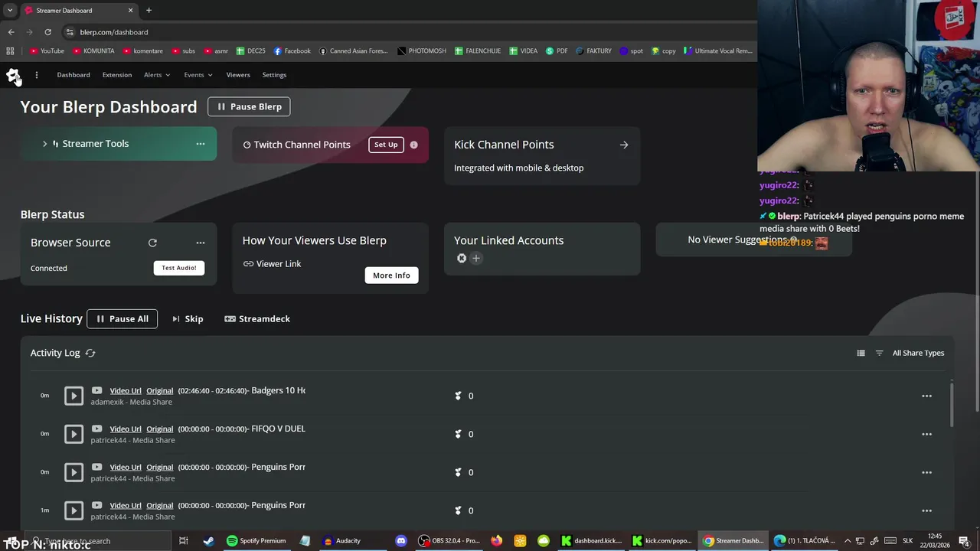Switch Activity Log to list view icon
This screenshot has height=551, width=980.
pyautogui.click(x=861, y=353)
